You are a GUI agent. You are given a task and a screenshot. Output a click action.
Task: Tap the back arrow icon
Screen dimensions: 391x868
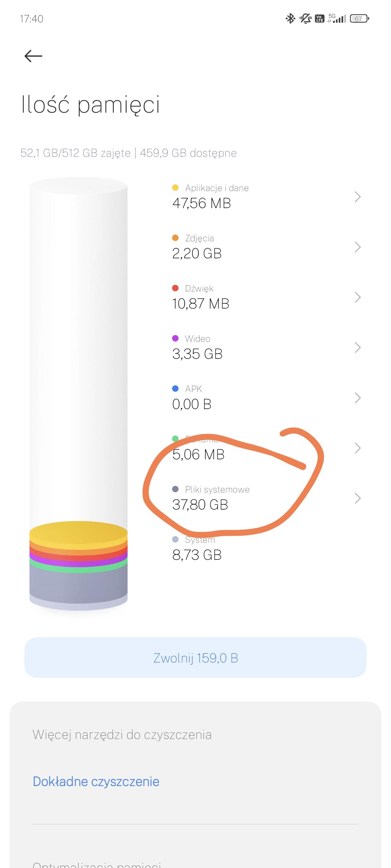[33, 56]
